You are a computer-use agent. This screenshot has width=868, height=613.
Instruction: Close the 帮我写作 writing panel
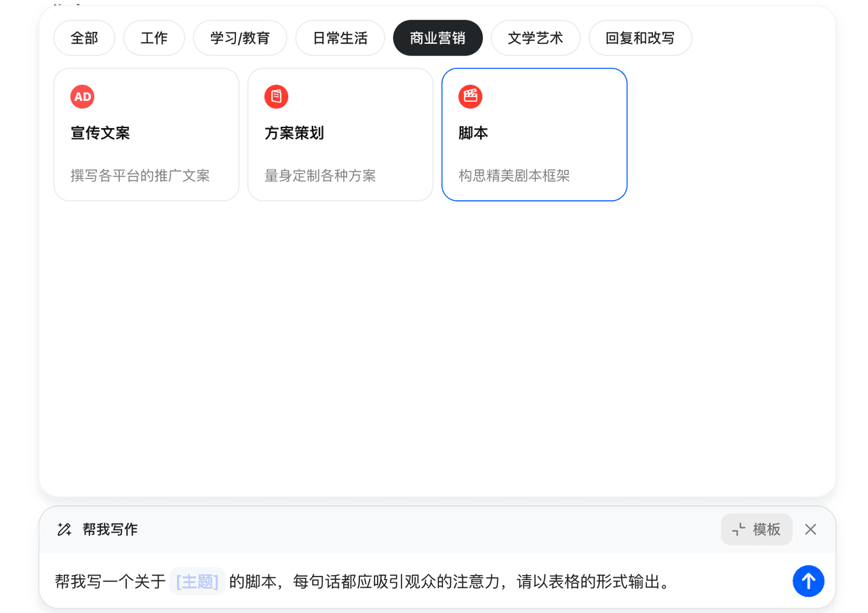coord(810,530)
